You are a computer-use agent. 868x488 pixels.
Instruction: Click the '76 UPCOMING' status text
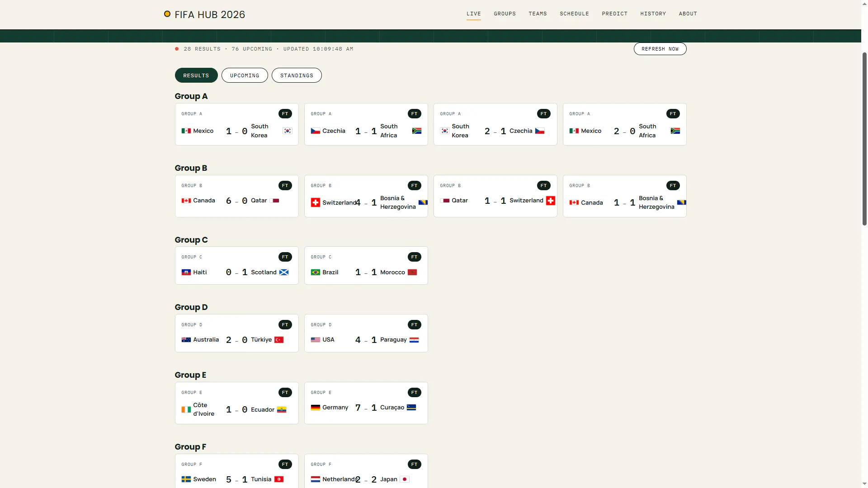tap(252, 49)
